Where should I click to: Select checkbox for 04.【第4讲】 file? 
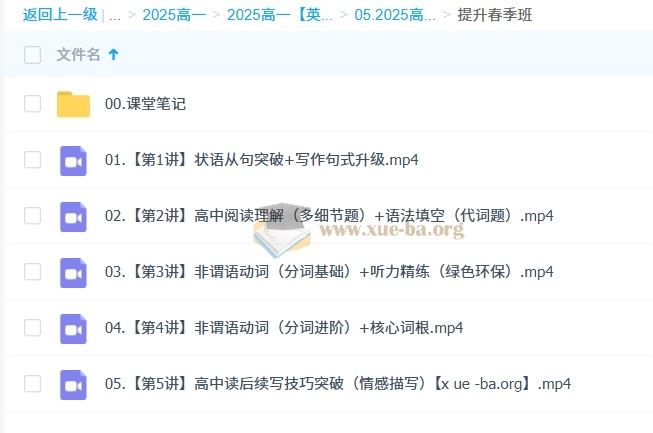pyautogui.click(x=32, y=328)
